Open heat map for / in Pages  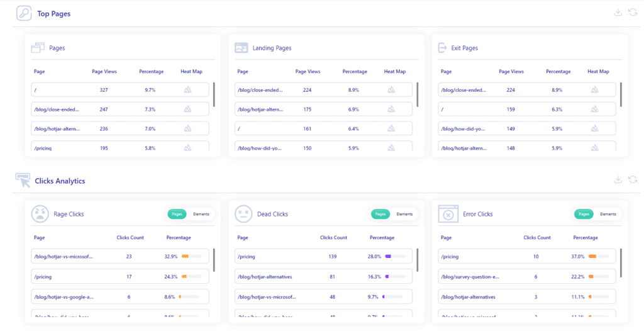coord(187,90)
